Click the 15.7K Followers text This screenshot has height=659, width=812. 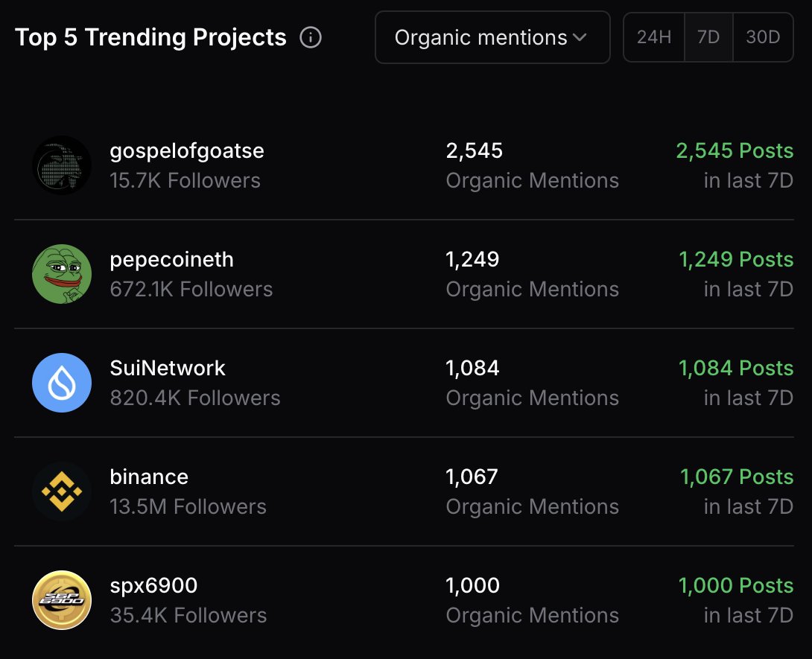[185, 181]
